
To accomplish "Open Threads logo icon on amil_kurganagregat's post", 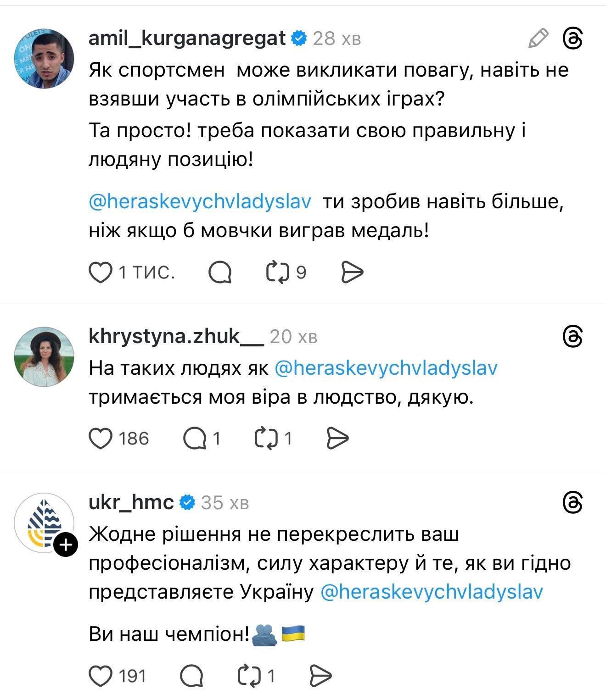I will pyautogui.click(x=573, y=39).
